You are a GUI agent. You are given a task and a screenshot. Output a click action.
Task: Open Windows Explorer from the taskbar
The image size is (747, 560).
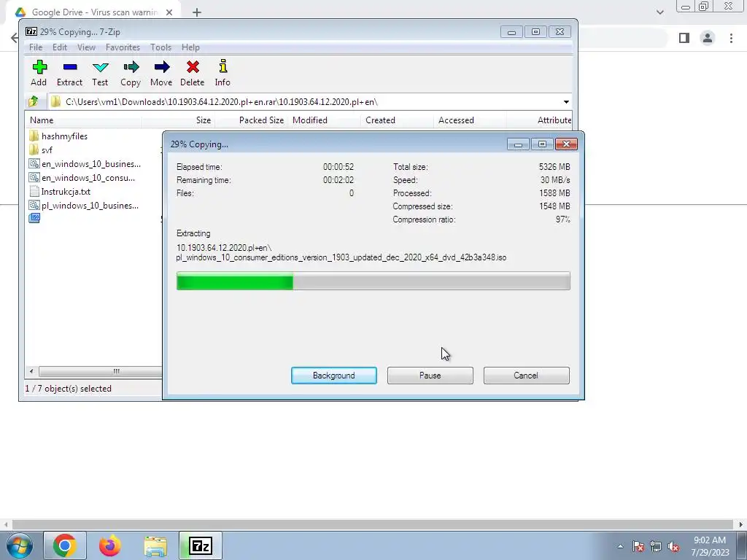click(x=155, y=545)
